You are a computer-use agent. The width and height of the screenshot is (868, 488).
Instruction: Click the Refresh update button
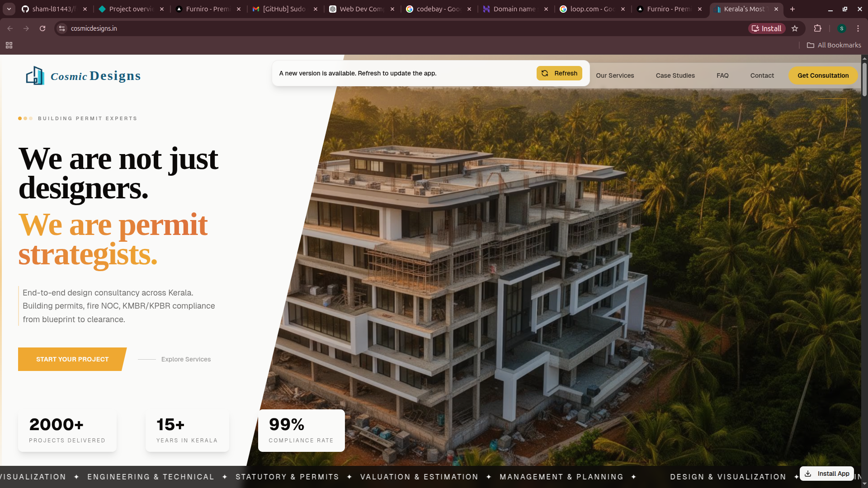coord(559,73)
